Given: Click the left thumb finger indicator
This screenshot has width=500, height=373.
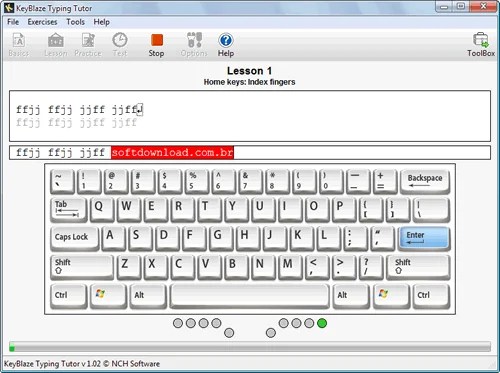Looking at the screenshot, I should click(x=229, y=333).
